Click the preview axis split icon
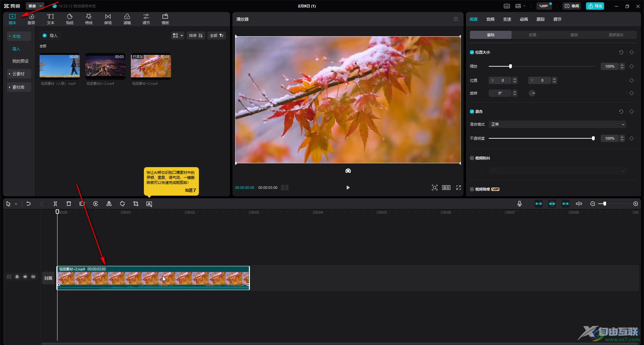 tap(579, 204)
